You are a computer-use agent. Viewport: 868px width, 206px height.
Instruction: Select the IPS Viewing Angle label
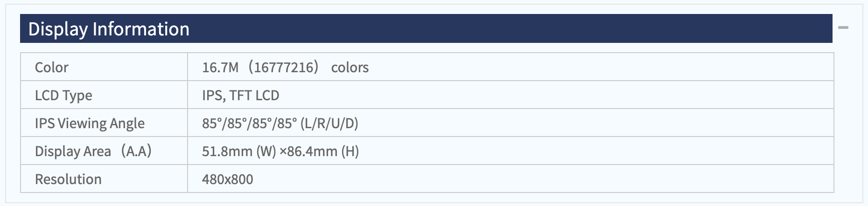(90, 123)
